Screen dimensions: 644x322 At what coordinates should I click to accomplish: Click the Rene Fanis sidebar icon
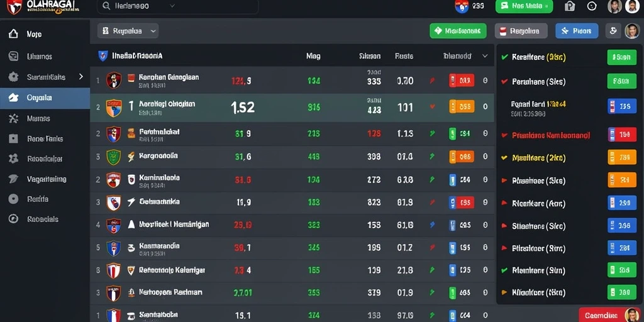(x=13, y=138)
